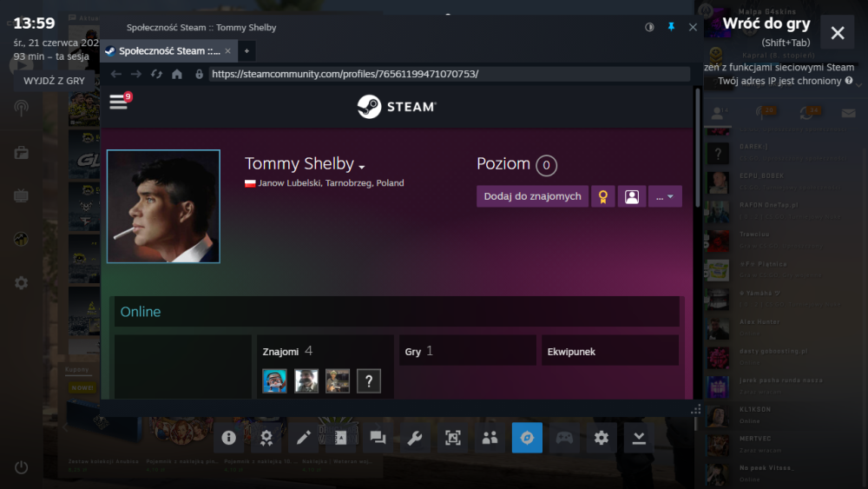Viewport: 868px width, 489px height.
Task: Select the broadcast tab with 20 badge
Action: (x=765, y=113)
